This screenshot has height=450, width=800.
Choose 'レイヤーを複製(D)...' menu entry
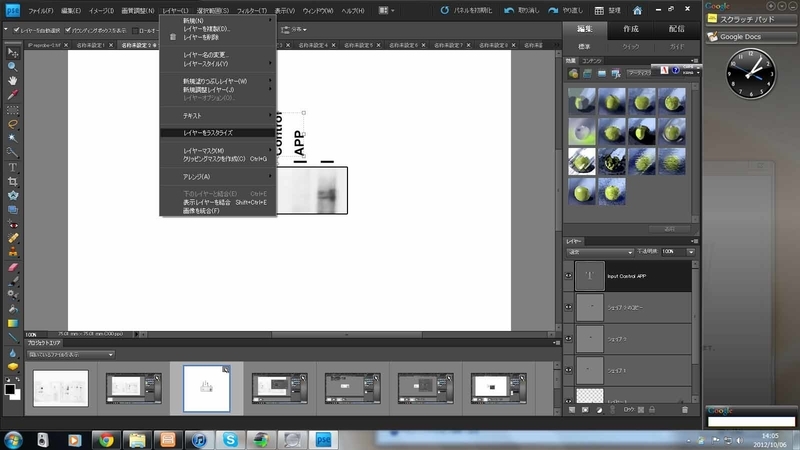click(218, 29)
